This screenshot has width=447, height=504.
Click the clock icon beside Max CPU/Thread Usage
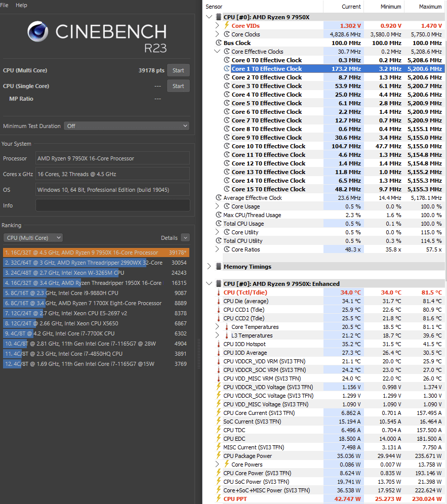219,215
